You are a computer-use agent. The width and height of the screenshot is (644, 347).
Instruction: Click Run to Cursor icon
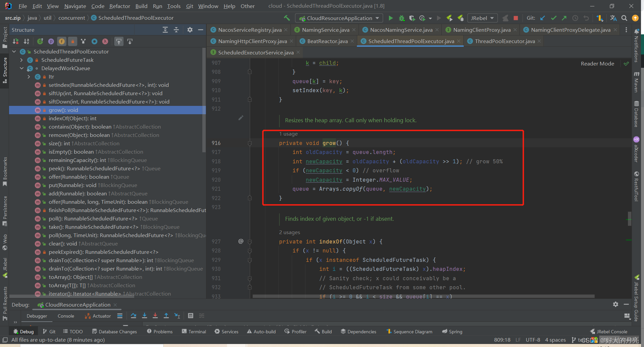[177, 316]
